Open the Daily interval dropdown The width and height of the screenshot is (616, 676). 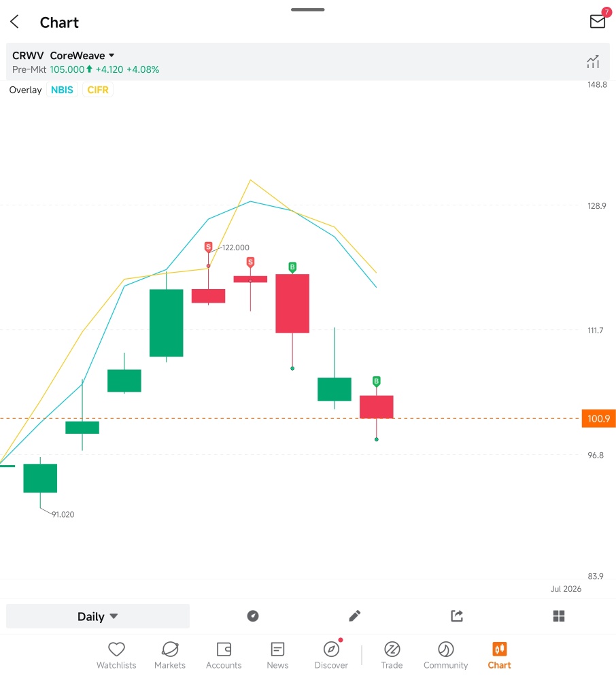click(x=98, y=617)
